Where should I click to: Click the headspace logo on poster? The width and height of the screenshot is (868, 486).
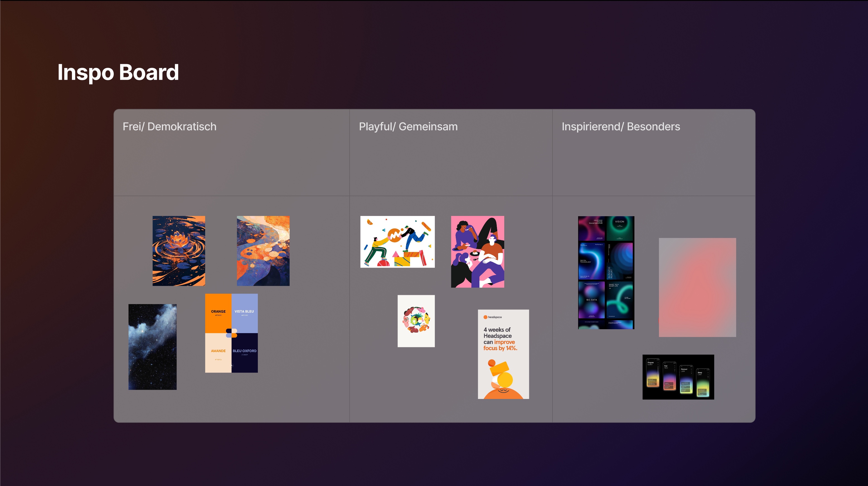pyautogui.click(x=493, y=317)
